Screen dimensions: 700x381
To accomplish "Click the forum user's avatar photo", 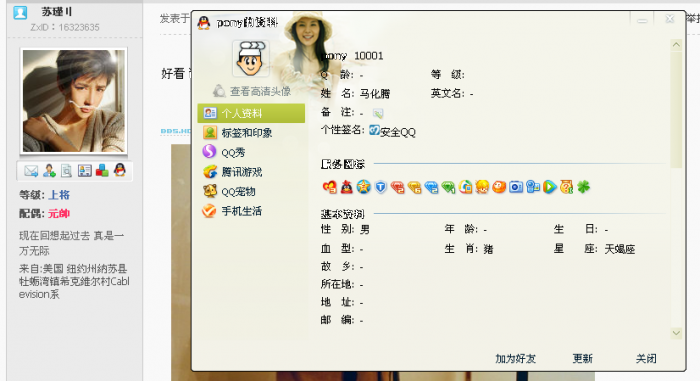I will (x=74, y=101).
